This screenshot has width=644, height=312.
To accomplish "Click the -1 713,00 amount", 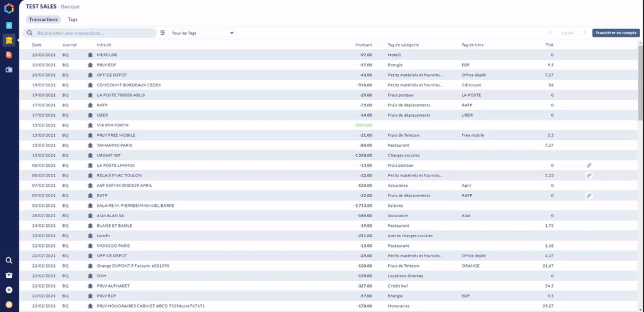I will tap(363, 206).
